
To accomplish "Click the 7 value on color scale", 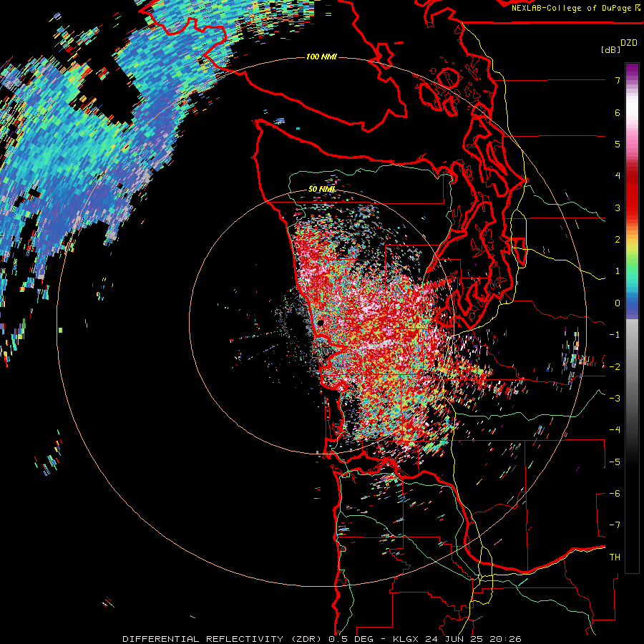I will tap(618, 80).
